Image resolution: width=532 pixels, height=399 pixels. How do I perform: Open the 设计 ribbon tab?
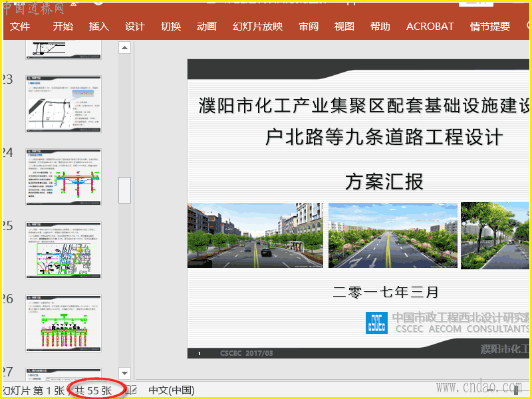pos(134,27)
